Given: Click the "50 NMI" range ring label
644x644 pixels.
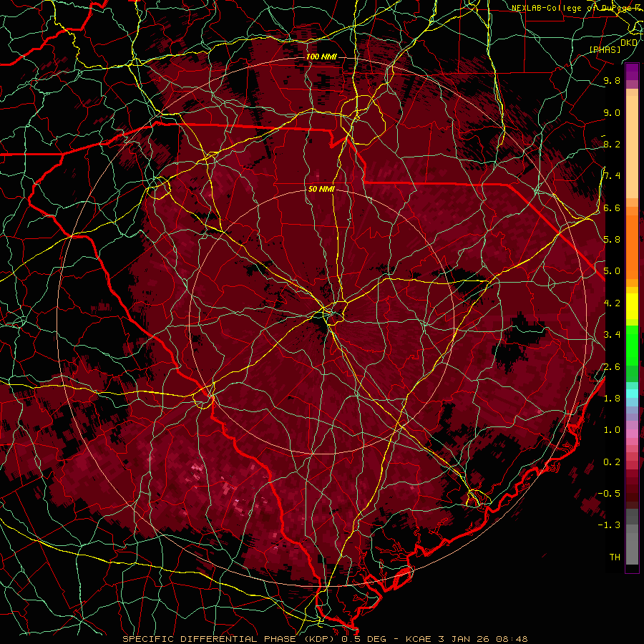Looking at the screenshot, I should pyautogui.click(x=321, y=190).
